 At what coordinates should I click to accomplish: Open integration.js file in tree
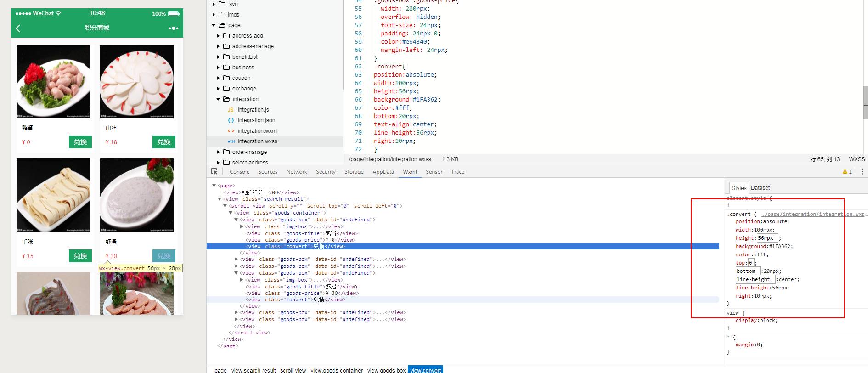click(253, 110)
